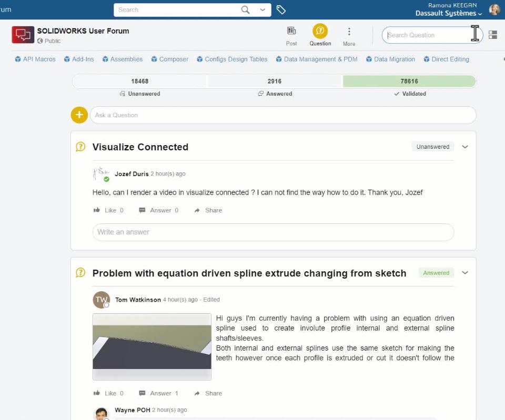Click question icon beside equation driven spline
The image size is (505, 420).
80,273
